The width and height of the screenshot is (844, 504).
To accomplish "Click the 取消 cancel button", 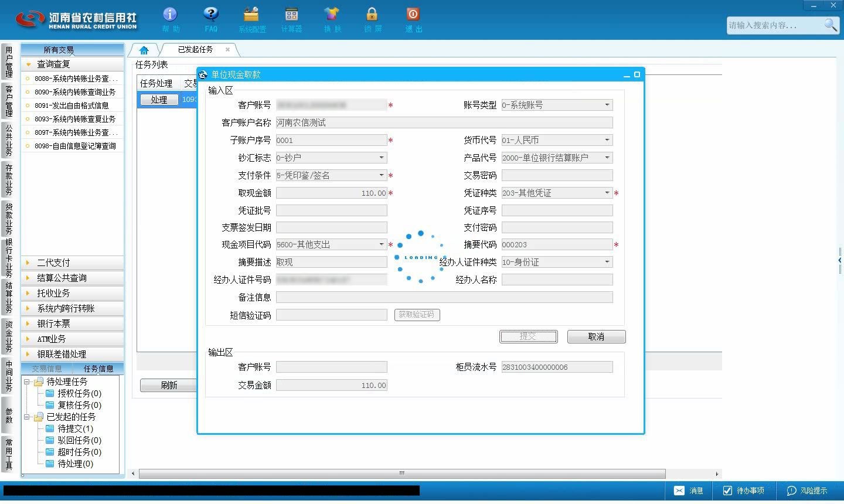I will (x=596, y=336).
